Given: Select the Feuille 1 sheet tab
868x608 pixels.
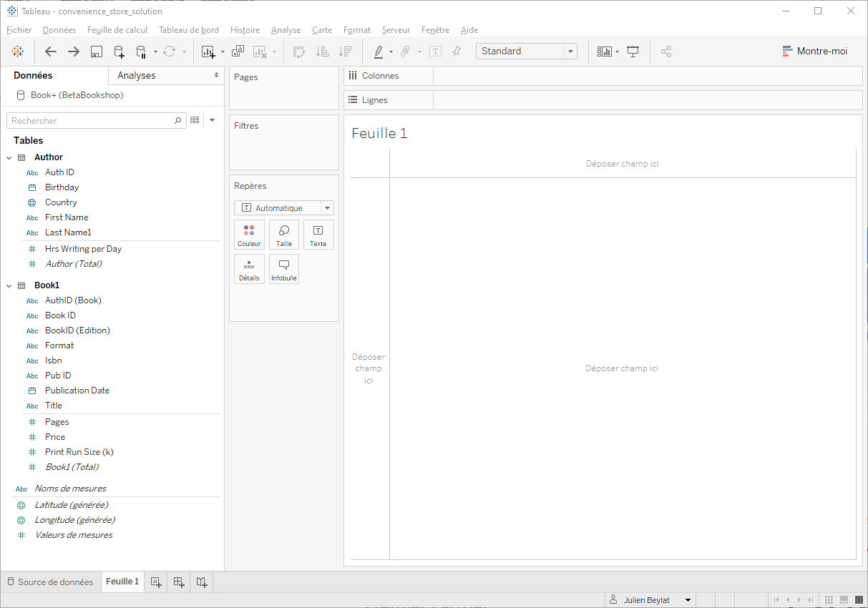Looking at the screenshot, I should (122, 582).
